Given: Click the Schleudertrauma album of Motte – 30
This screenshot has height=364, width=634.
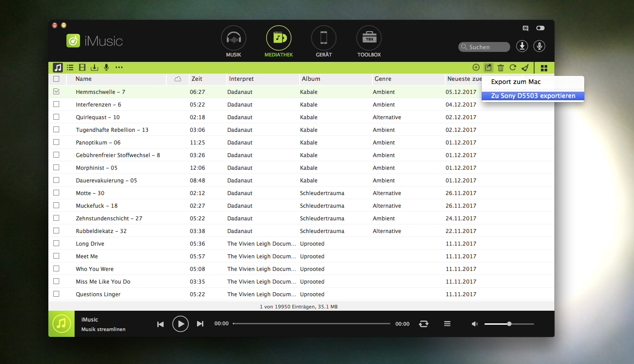Looking at the screenshot, I should [322, 193].
